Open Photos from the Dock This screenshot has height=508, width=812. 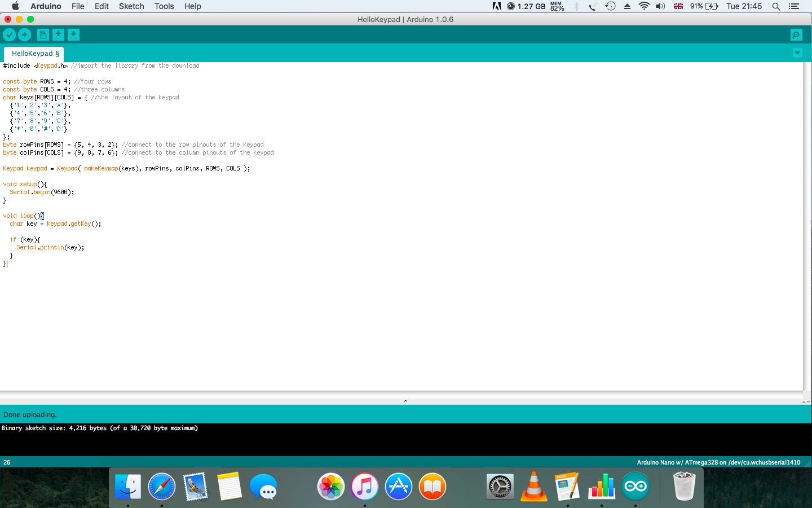(331, 487)
